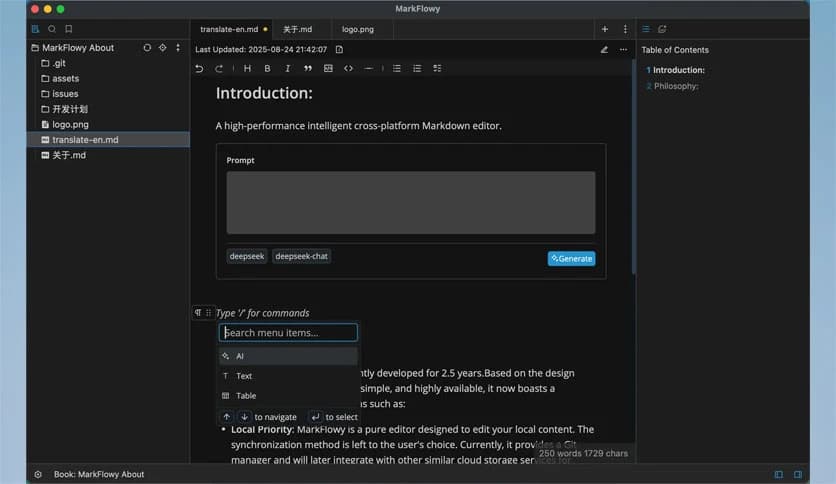Create a task list from toolbar

[437, 69]
